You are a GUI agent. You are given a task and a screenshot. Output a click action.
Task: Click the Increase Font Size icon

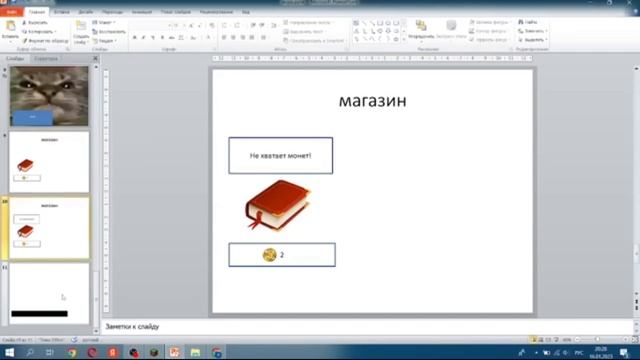[x=191, y=26]
